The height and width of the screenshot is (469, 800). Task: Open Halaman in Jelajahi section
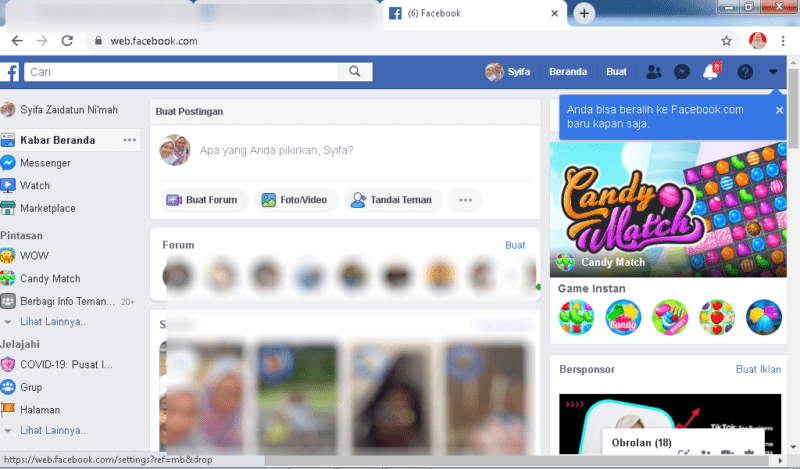40,410
